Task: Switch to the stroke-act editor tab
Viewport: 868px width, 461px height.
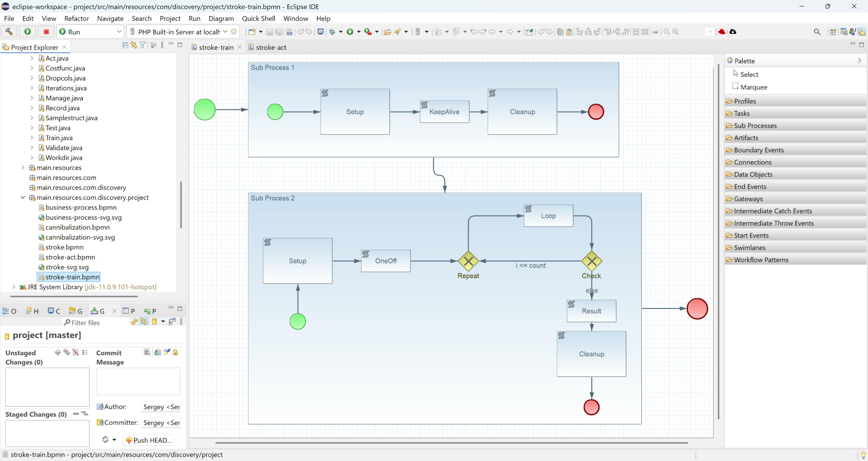Action: coord(271,47)
